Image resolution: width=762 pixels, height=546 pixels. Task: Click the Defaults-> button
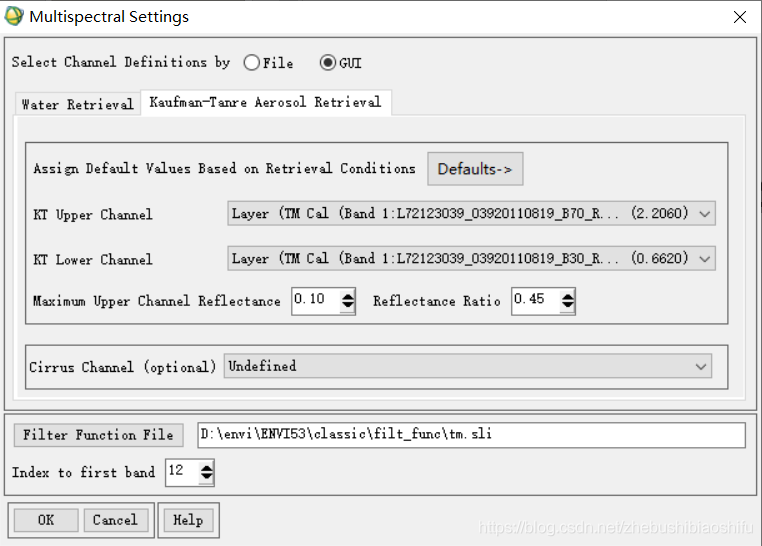pyautogui.click(x=475, y=169)
